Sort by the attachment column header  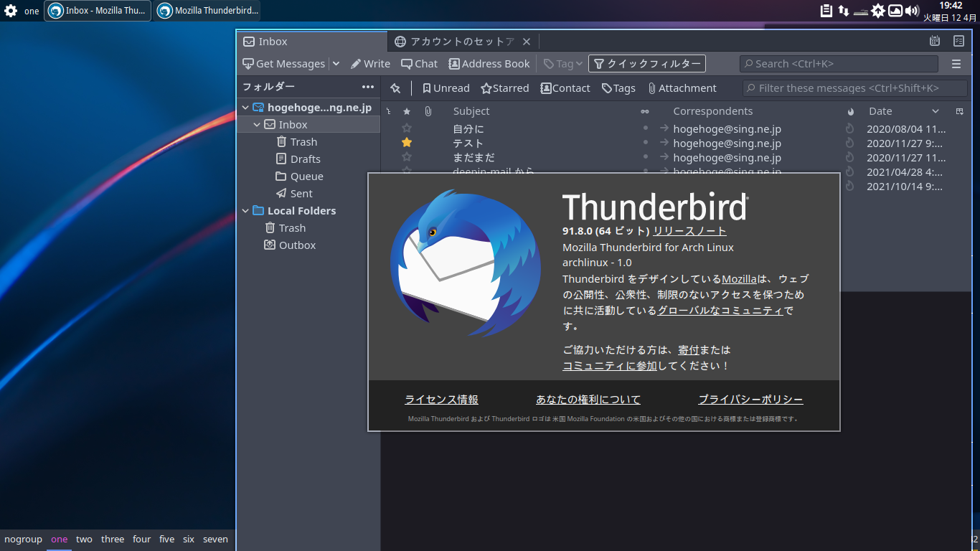tap(428, 111)
